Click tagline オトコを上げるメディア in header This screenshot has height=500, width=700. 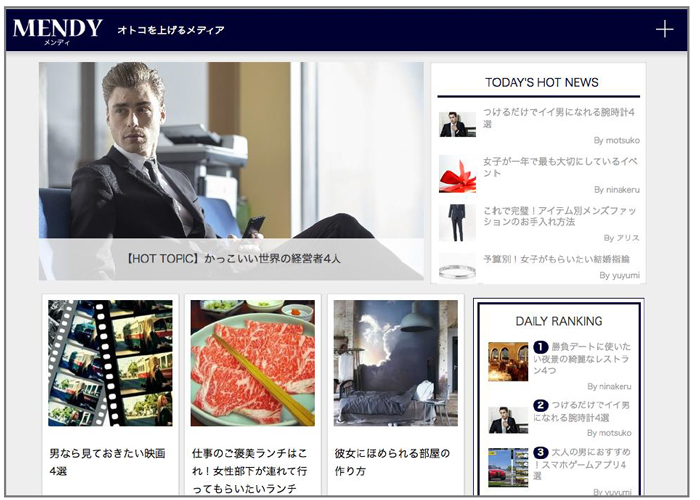tap(171, 30)
